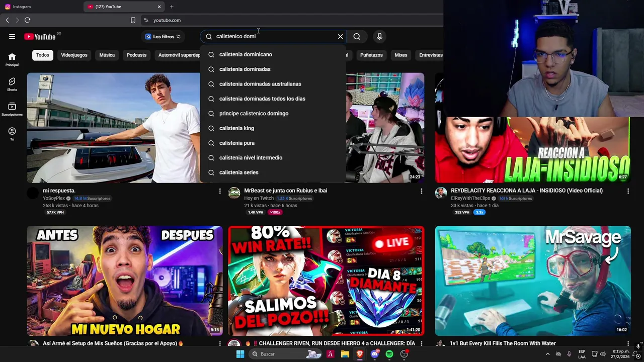Choose "calistenia nivel intermedio" suggestion
Screen dimensions: 644x362
point(273,157)
